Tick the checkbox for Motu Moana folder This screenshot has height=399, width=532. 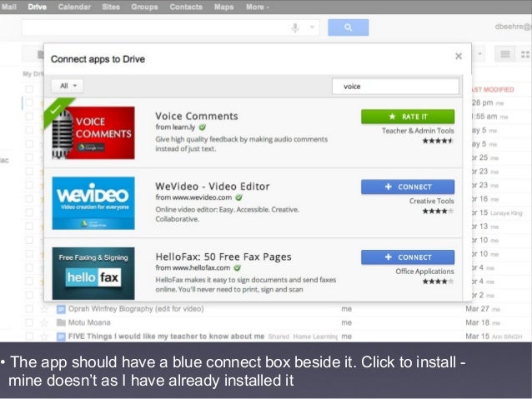click(x=29, y=322)
